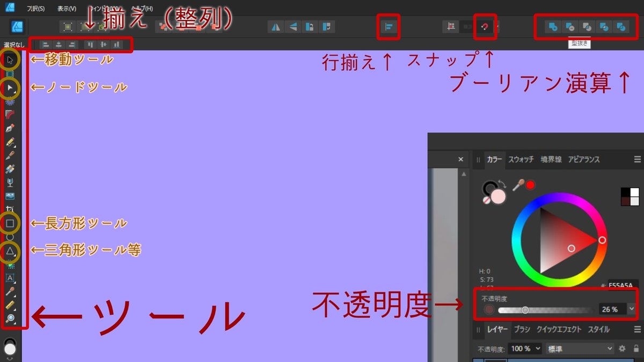Click the 26 % opacity input field
The image size is (644, 362).
coord(612,309)
